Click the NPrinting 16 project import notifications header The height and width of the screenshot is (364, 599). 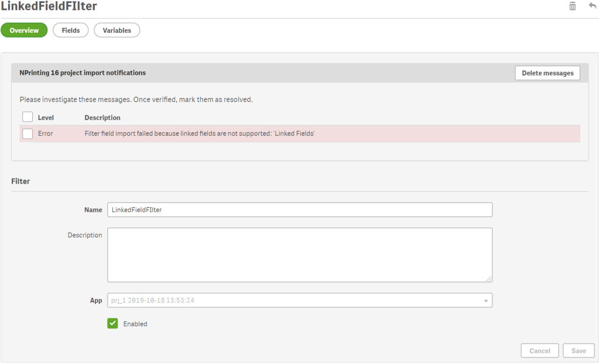(x=83, y=73)
